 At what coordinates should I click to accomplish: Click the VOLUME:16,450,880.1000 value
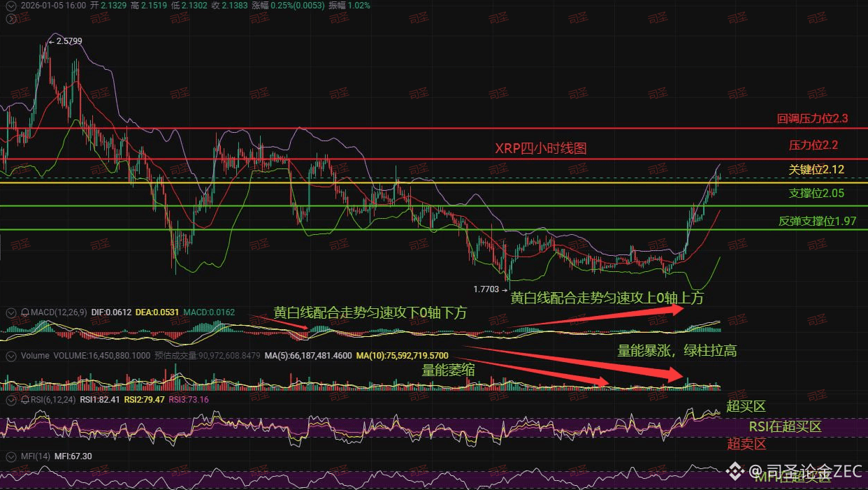point(101,356)
